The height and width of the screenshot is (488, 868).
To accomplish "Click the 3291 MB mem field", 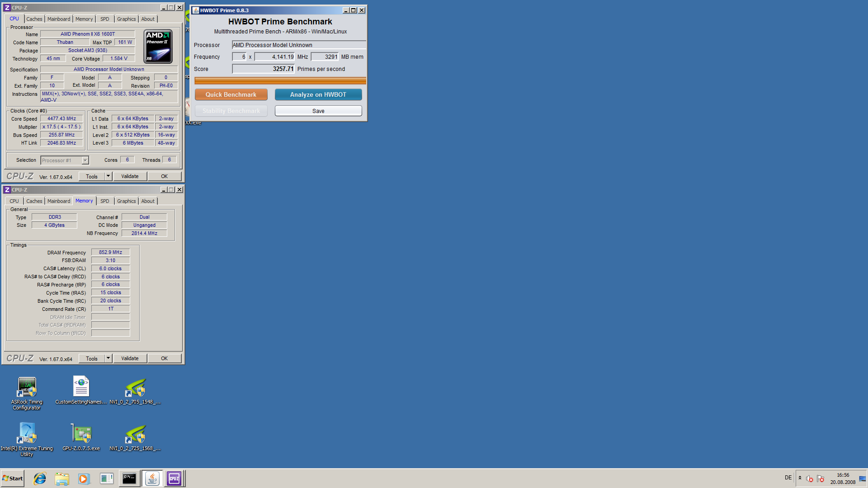I will 325,57.
